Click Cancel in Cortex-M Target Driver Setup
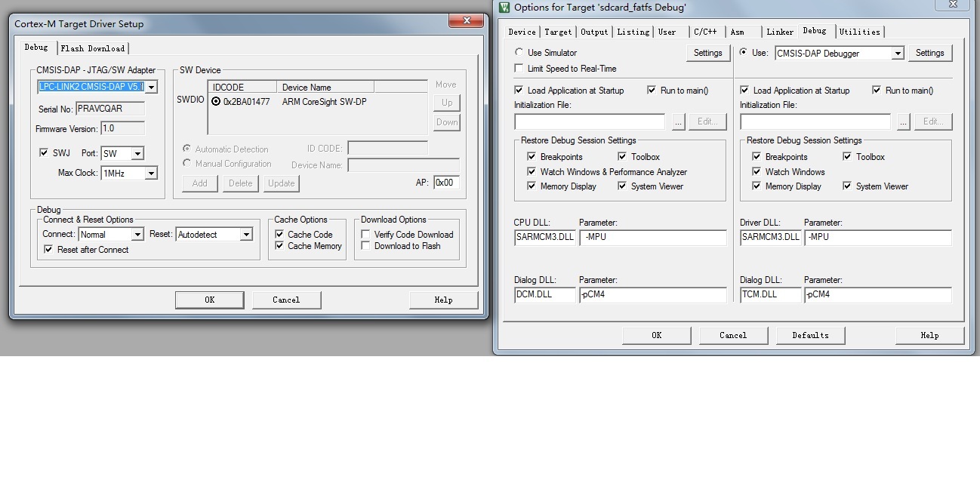980x489 pixels. (x=286, y=300)
